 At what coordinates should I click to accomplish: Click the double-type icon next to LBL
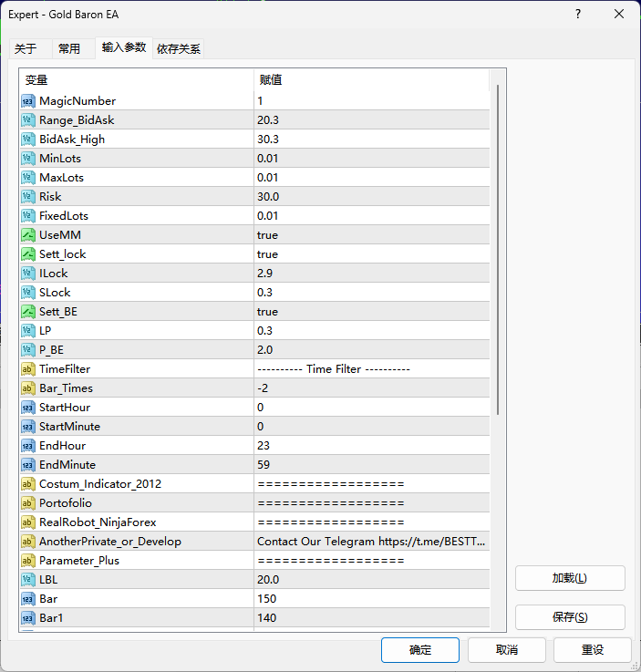(x=27, y=580)
